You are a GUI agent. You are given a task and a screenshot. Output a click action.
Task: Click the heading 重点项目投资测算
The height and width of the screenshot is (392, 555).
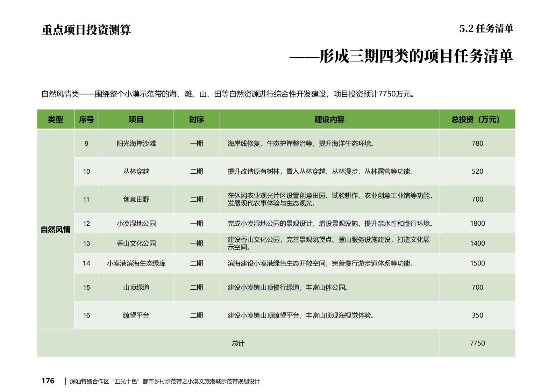(86, 30)
